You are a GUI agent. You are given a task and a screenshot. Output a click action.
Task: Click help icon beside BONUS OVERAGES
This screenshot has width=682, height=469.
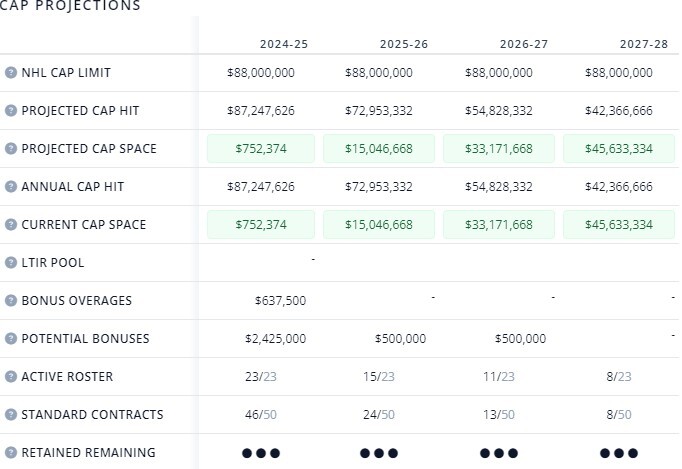pyautogui.click(x=11, y=301)
